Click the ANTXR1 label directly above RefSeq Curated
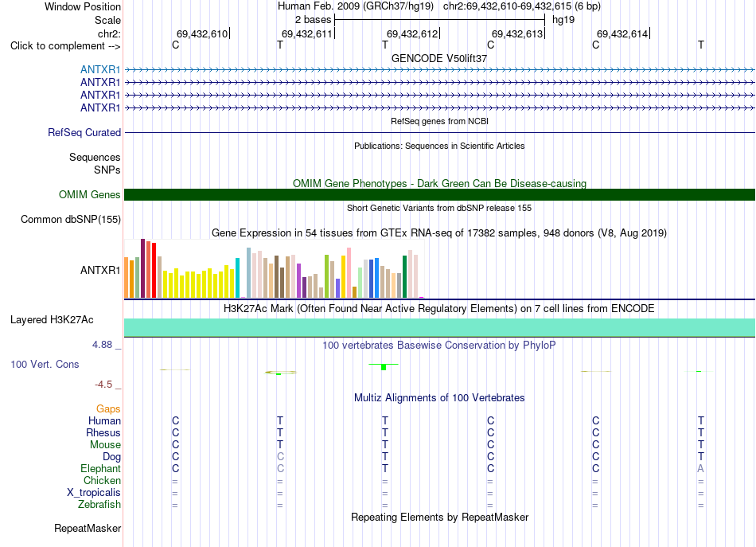756x547 pixels. click(x=100, y=107)
